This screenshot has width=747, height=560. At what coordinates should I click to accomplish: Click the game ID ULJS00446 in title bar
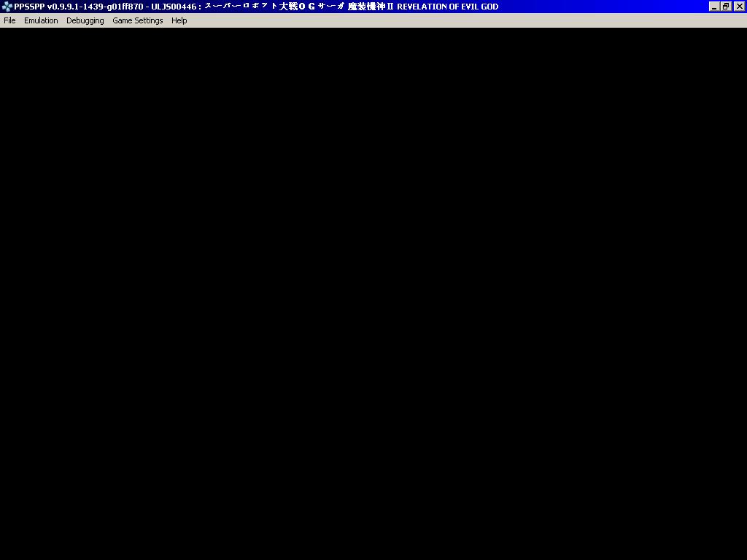[x=174, y=7]
